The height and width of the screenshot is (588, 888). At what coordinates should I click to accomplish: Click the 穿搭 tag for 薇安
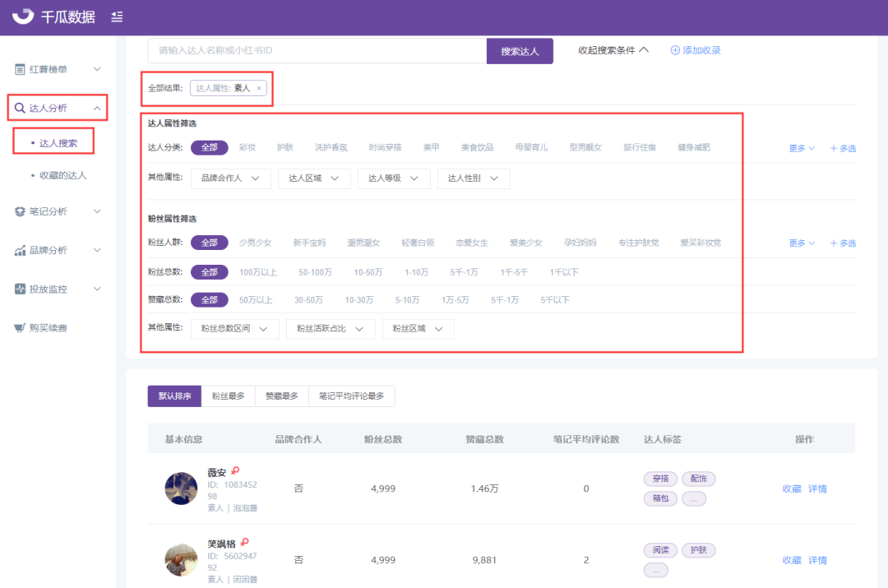(x=660, y=479)
